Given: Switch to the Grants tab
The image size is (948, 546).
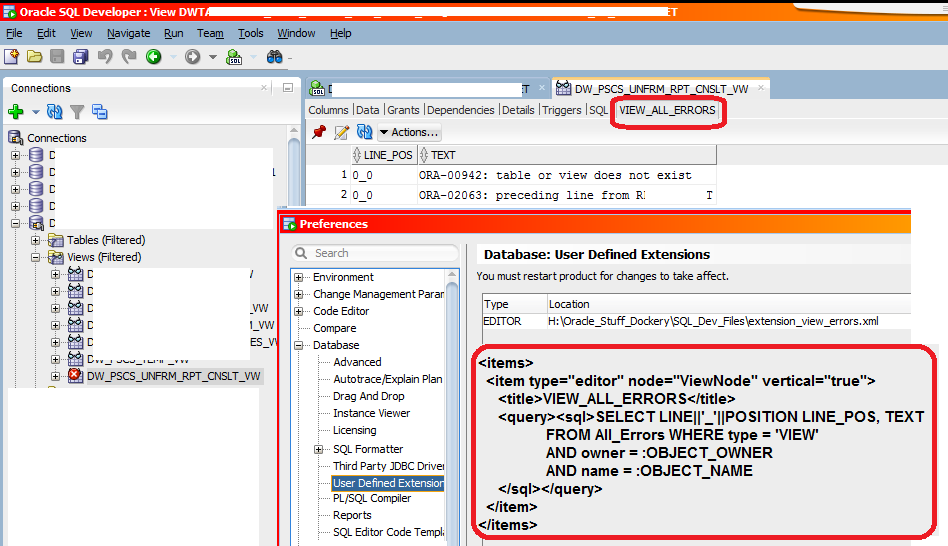Looking at the screenshot, I should (x=403, y=110).
